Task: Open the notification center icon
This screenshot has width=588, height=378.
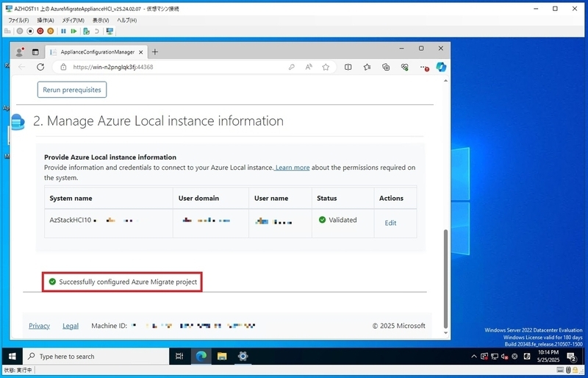Action: pyautogui.click(x=572, y=356)
